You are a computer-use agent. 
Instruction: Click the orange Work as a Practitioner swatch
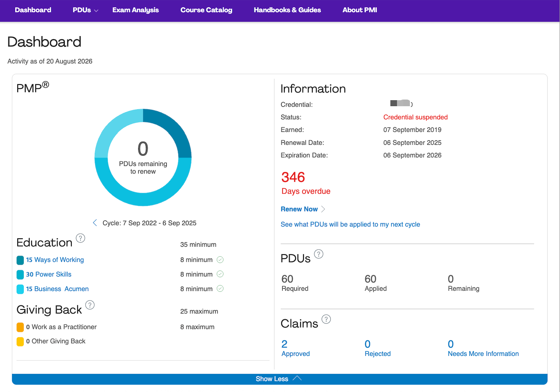(x=20, y=327)
